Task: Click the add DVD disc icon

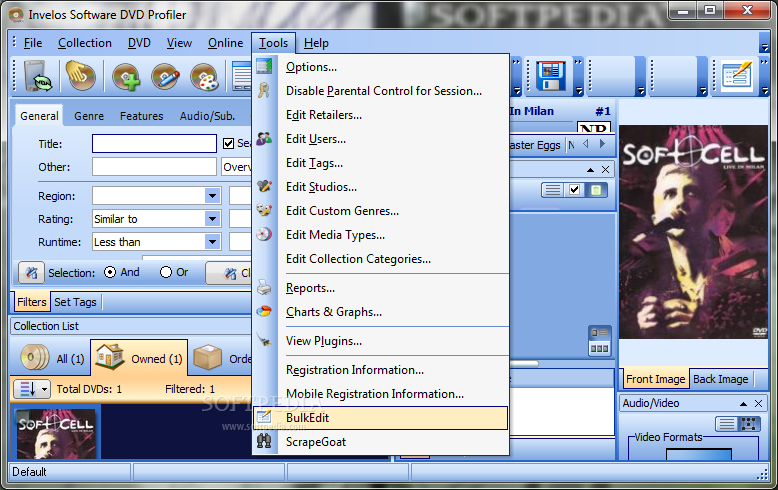Action: click(126, 77)
